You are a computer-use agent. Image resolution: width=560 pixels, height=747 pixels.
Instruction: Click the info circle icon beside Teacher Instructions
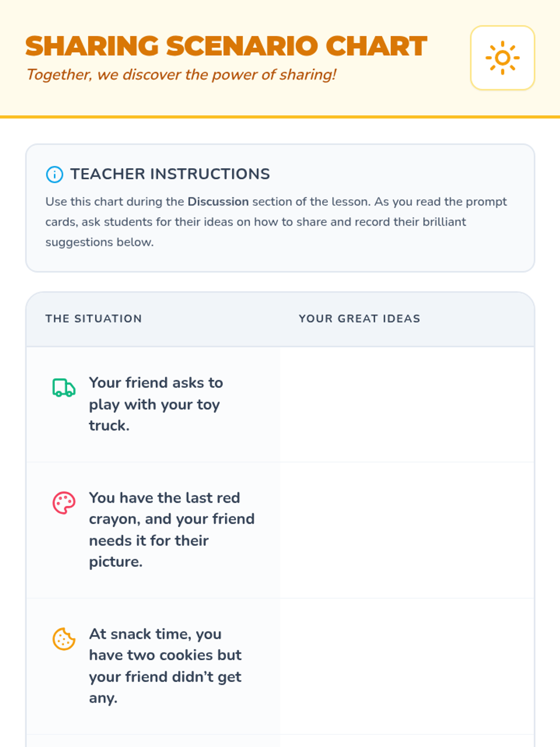[x=55, y=174]
